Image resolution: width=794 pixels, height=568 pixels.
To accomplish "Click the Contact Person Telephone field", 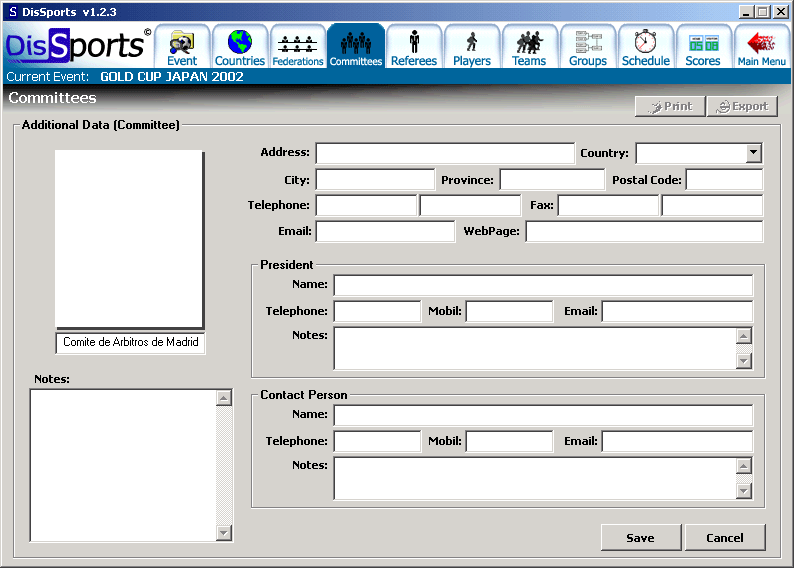I will 377,441.
